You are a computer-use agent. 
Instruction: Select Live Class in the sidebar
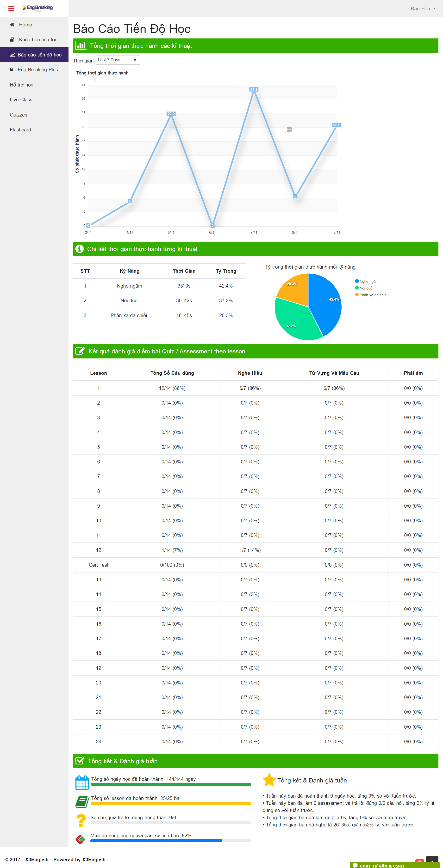21,99
